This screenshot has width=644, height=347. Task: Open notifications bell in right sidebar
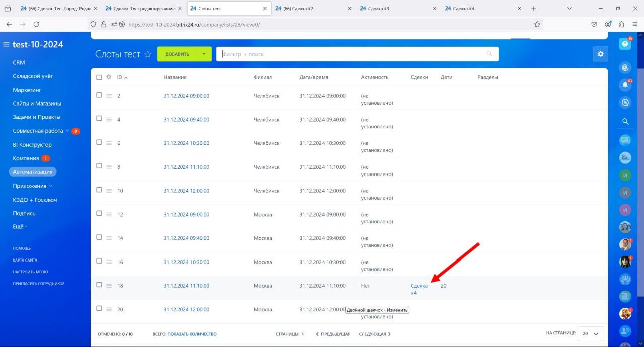pyautogui.click(x=625, y=85)
